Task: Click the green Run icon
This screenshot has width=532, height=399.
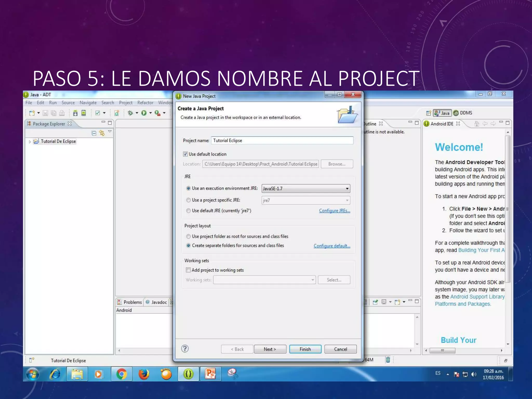Action: 144,113
